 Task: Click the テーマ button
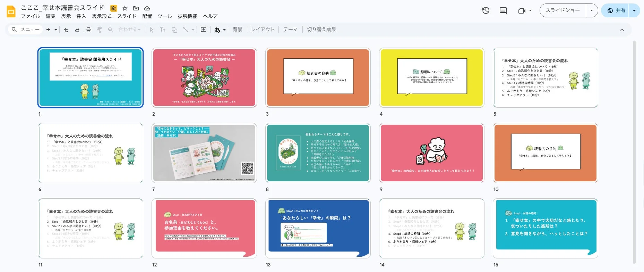tap(291, 30)
